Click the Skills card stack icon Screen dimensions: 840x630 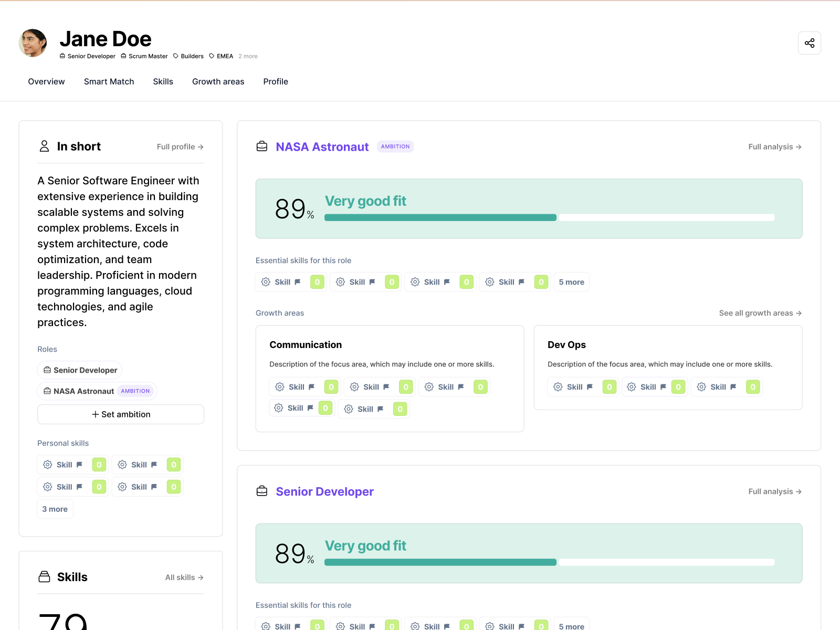[x=45, y=577]
